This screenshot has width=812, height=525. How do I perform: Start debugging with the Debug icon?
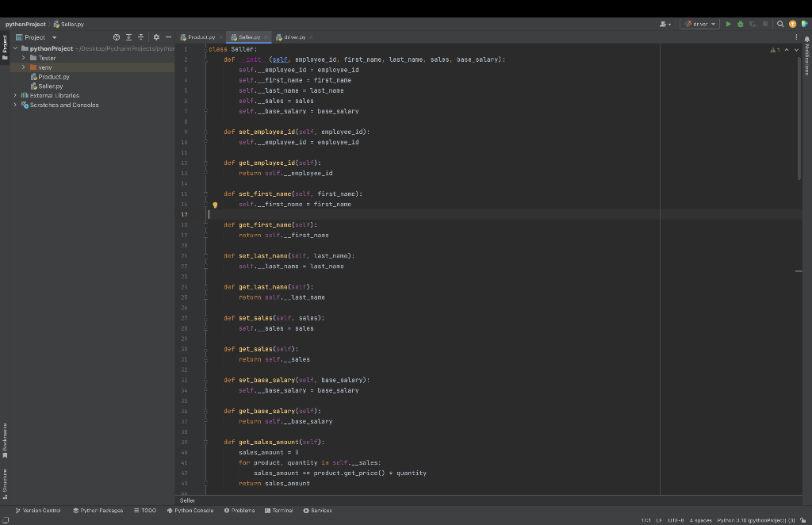point(741,24)
